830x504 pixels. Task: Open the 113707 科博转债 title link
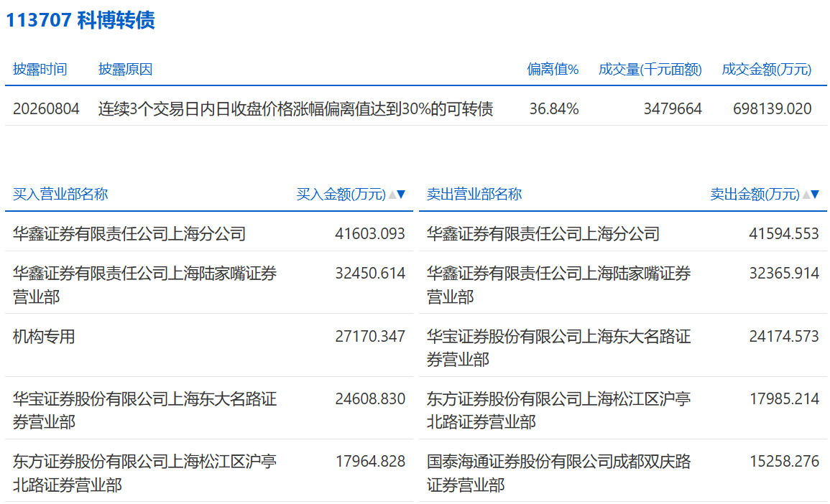[80, 20]
